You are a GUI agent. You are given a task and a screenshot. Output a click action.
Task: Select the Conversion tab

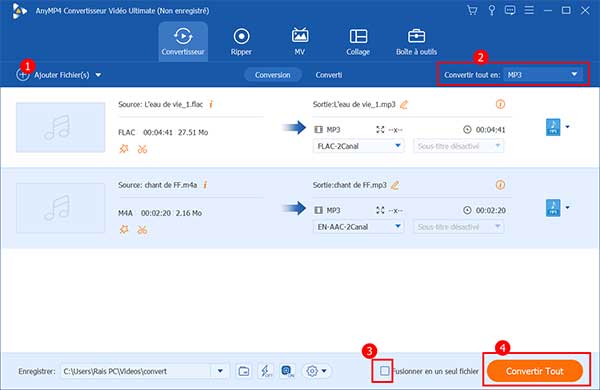272,75
